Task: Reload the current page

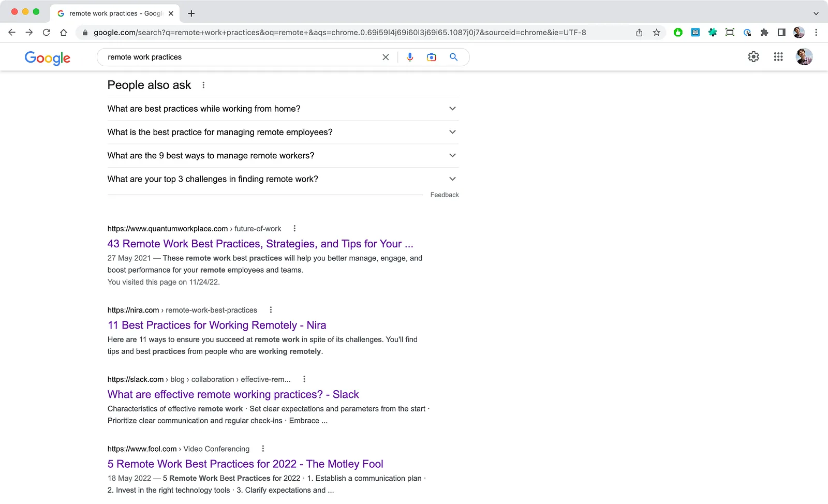Action: pyautogui.click(x=47, y=33)
